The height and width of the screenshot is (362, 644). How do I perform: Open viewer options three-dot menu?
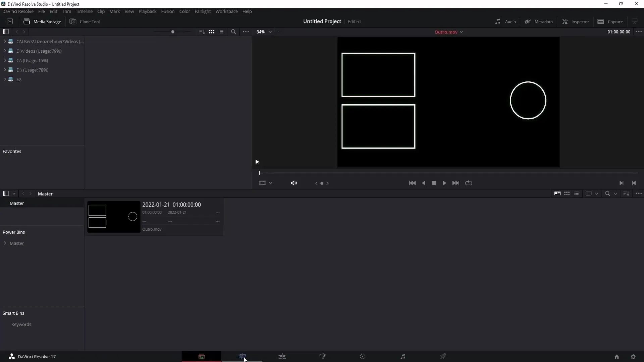click(x=639, y=32)
